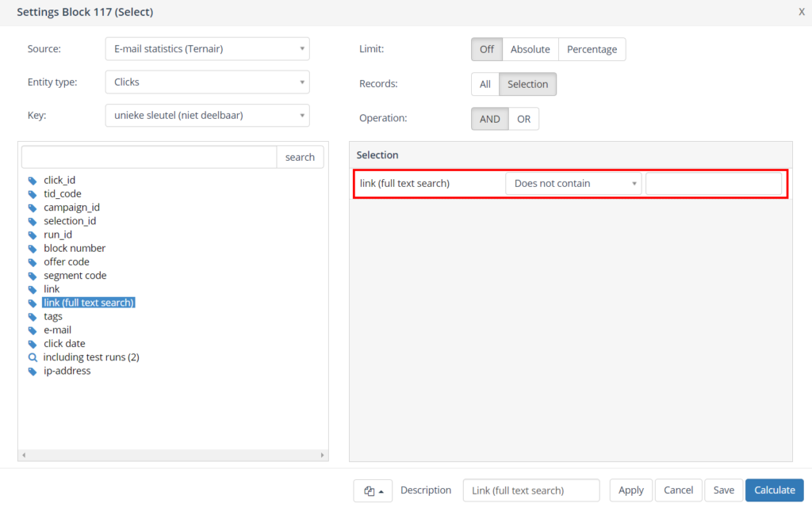Open the copy icon dropdown near Description
The height and width of the screenshot is (511, 812).
(x=373, y=490)
